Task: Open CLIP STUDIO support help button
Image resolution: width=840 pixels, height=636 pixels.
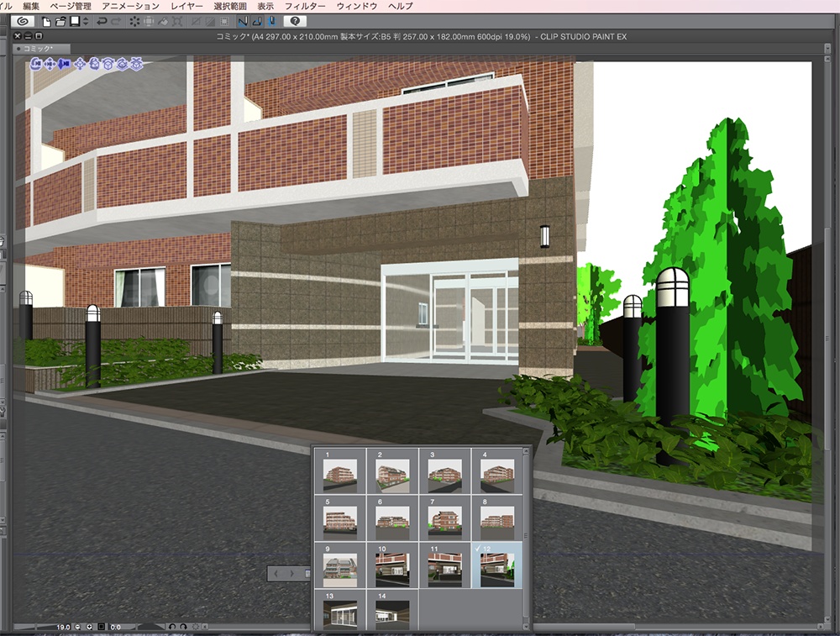Action: click(x=295, y=22)
